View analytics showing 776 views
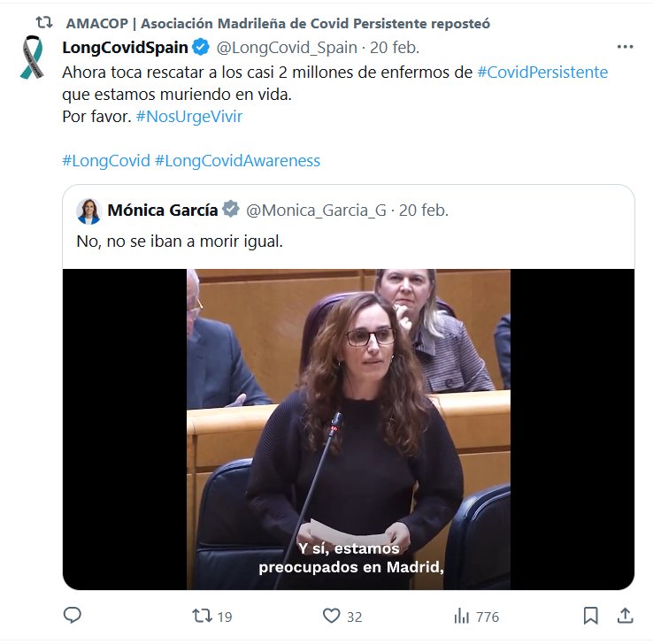The image size is (653, 644). pos(476,616)
